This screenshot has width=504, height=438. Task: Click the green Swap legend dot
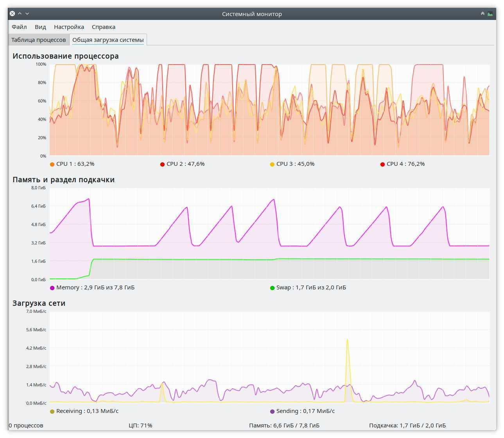coord(272,288)
